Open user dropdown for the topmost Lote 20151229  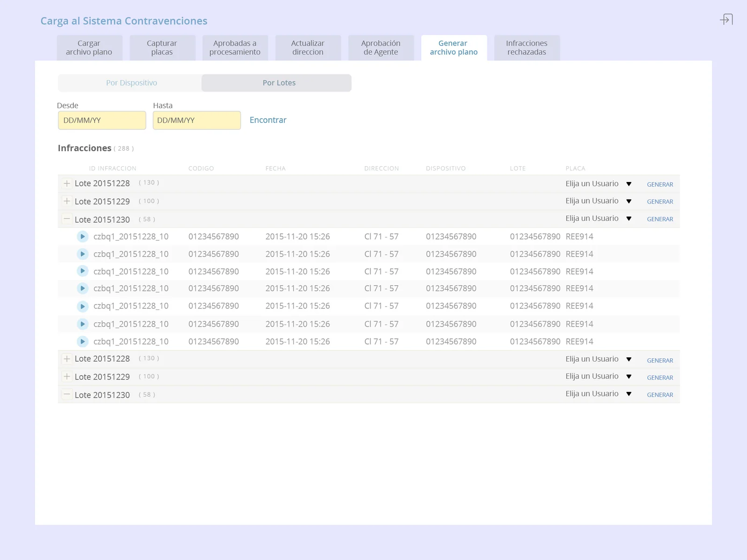(599, 201)
